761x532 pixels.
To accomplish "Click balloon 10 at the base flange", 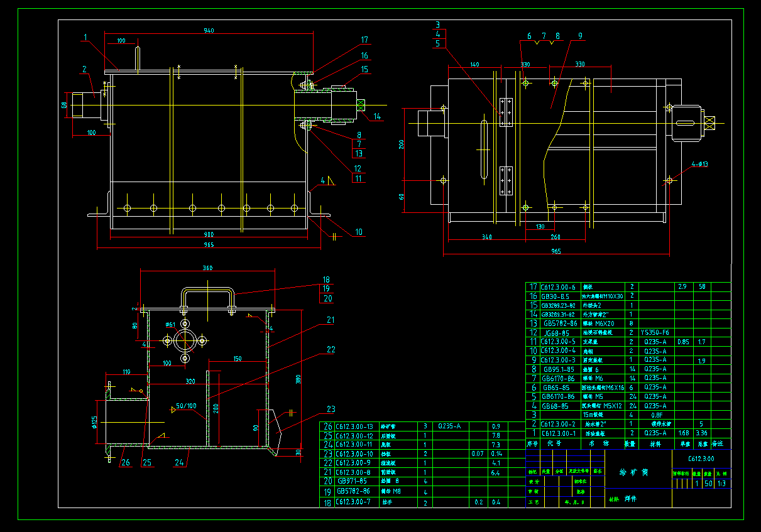I will [x=358, y=232].
